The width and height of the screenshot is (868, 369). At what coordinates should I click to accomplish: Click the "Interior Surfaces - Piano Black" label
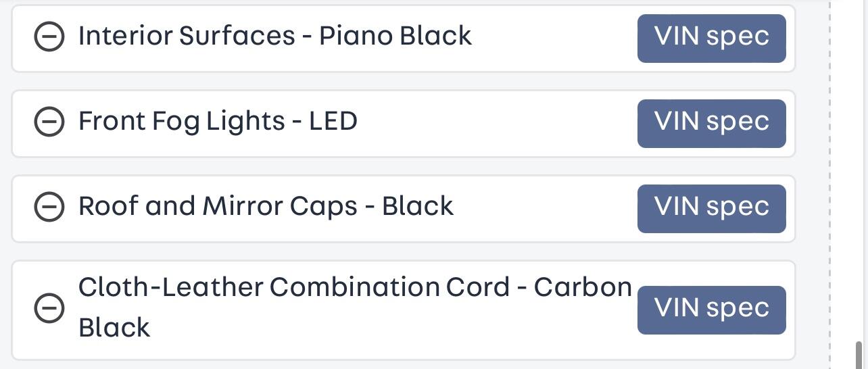[x=274, y=36]
